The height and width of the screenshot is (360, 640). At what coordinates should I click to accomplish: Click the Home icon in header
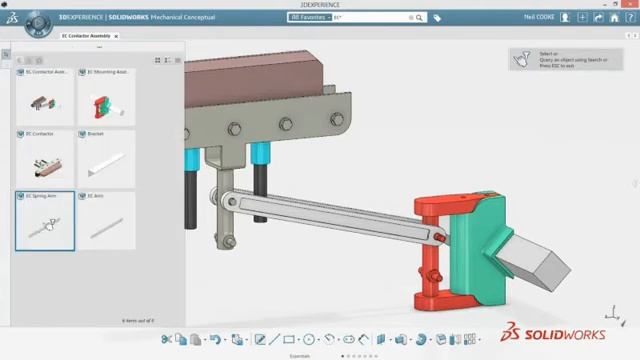point(614,17)
